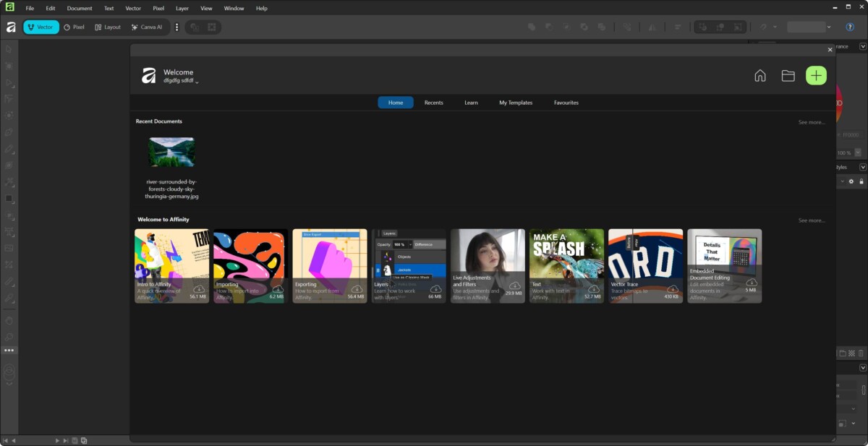Switch to the Layout studio
Screen dimensions: 868x446
click(x=108, y=27)
